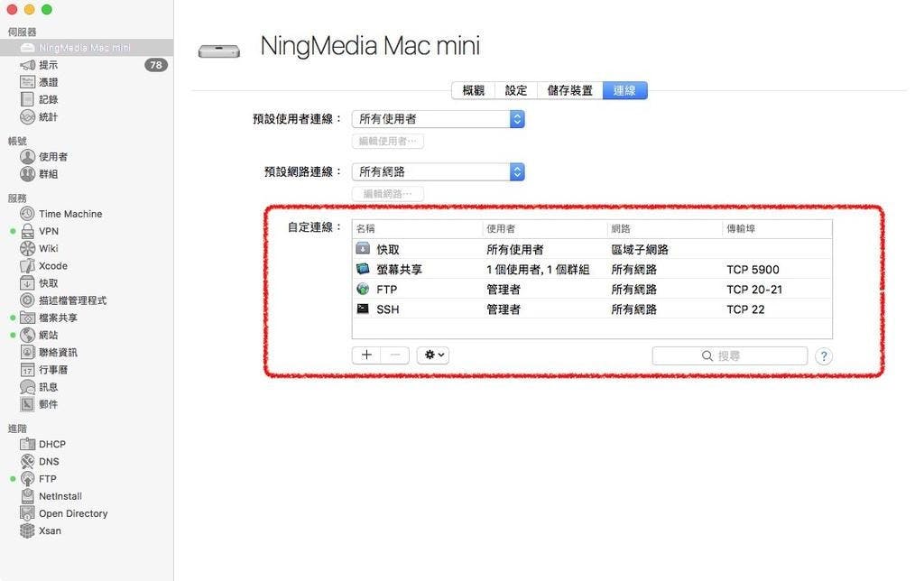Viewport: 924px width, 581px height.
Task: Select the 網站 websites icon
Action: [x=28, y=335]
